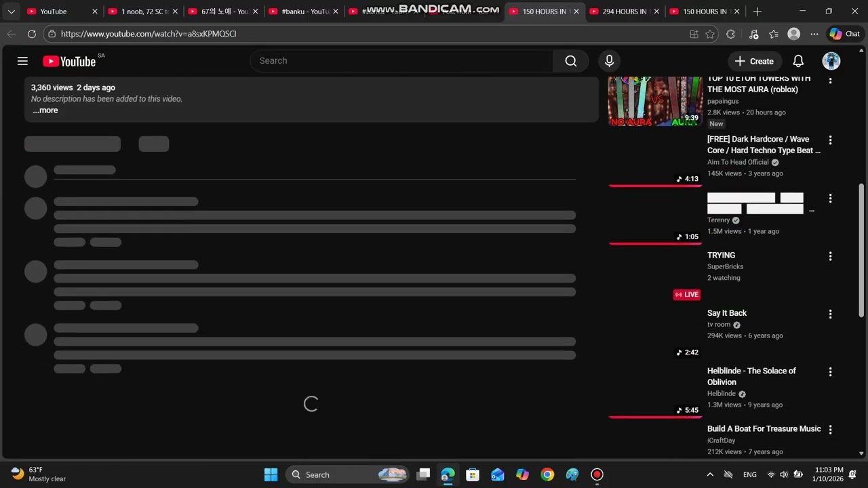868x488 pixels.
Task: Add this page to favorites (star)
Action: 710,34
